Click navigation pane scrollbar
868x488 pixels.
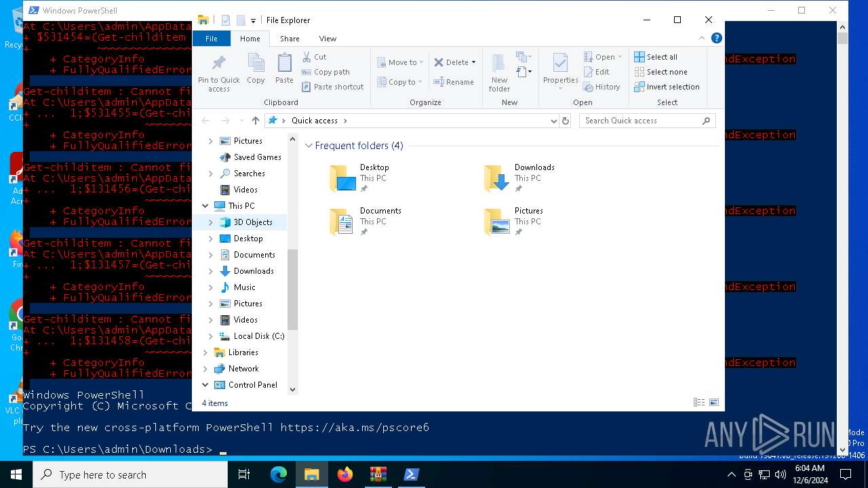tap(293, 290)
